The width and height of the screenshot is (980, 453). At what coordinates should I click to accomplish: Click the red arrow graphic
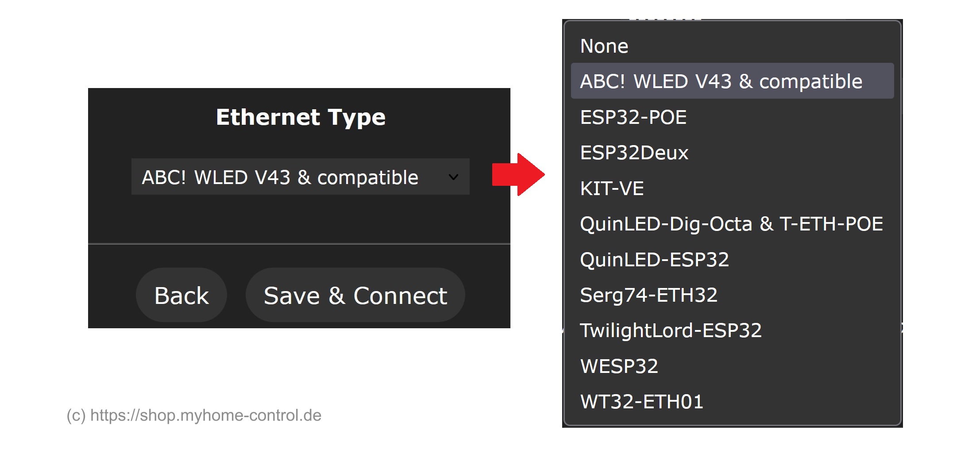(x=518, y=174)
